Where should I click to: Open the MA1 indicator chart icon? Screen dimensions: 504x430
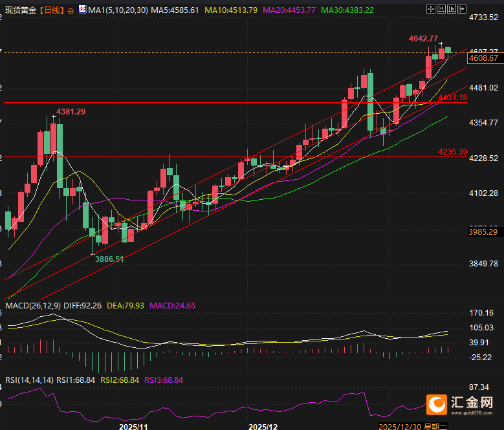[82, 9]
